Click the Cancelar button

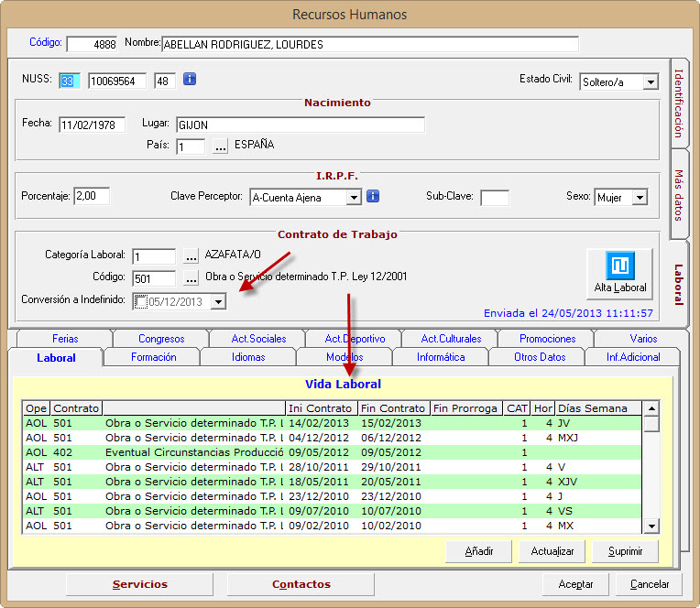[x=649, y=584]
